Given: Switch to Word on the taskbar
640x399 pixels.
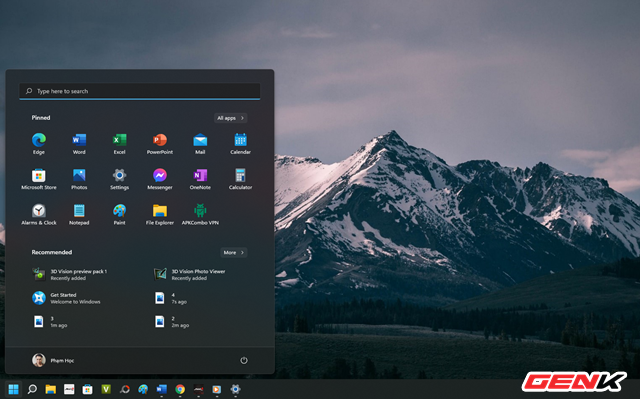Looking at the screenshot, I should click(162, 389).
